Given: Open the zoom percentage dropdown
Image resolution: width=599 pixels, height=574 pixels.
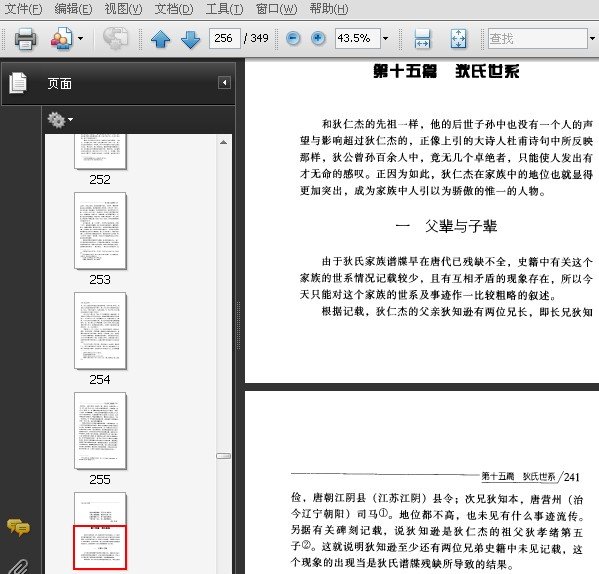Looking at the screenshot, I should pos(386,38).
